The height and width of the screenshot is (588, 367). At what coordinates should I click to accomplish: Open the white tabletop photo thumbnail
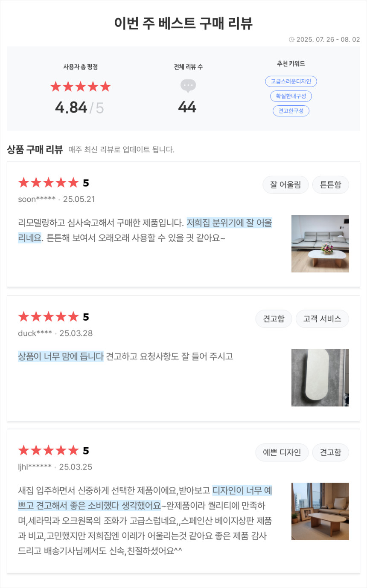320,377
